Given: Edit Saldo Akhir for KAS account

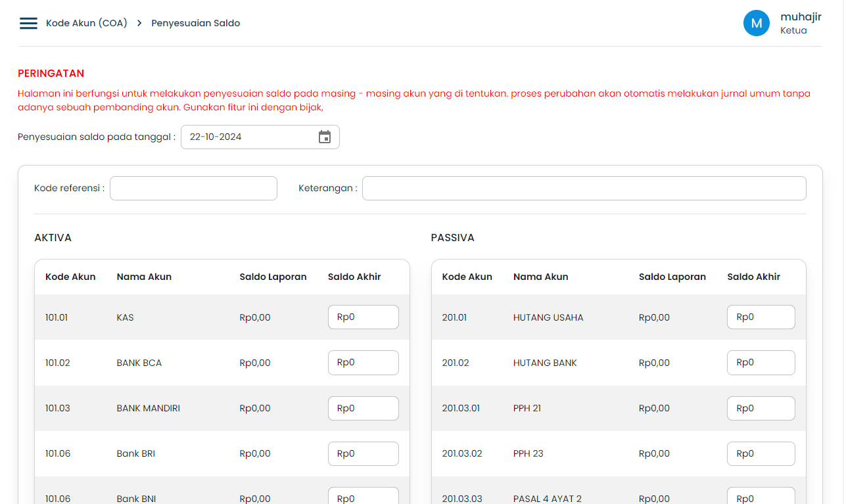Looking at the screenshot, I should (363, 317).
